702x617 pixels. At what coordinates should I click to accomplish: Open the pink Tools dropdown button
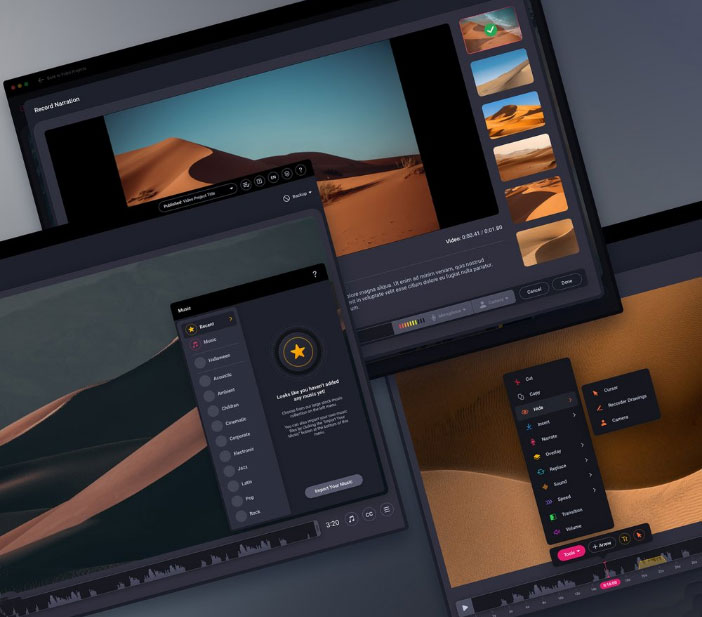point(571,553)
